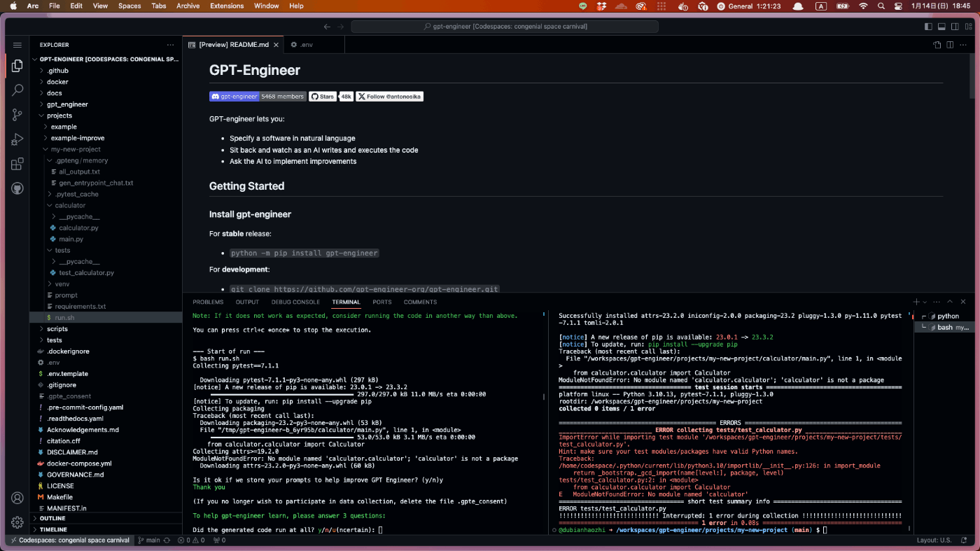Create a new terminal with plus icon
The image size is (980, 551).
[x=916, y=302]
